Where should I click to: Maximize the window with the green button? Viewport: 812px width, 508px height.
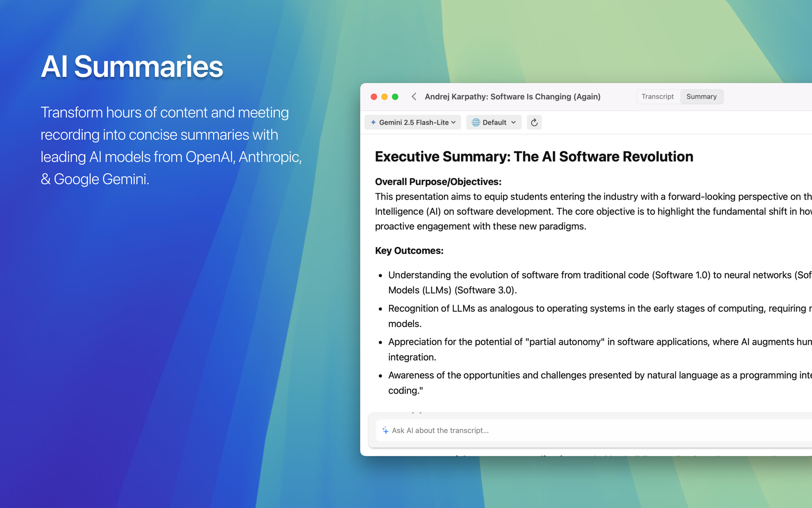point(395,97)
